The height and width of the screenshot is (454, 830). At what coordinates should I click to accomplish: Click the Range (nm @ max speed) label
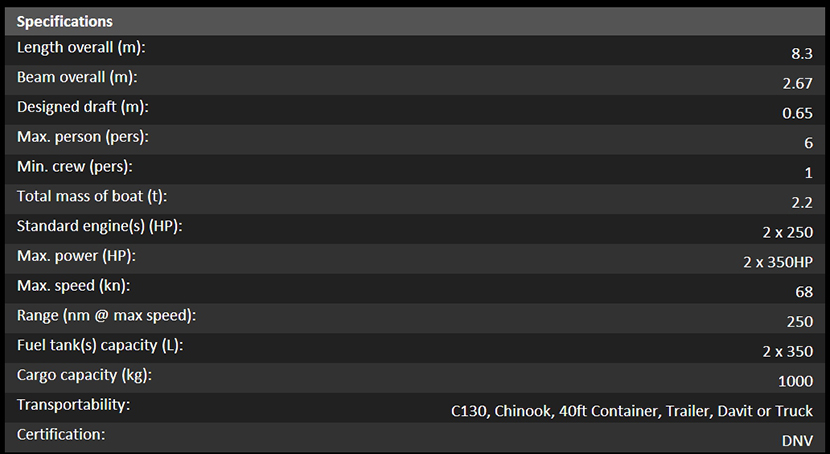click(106, 316)
